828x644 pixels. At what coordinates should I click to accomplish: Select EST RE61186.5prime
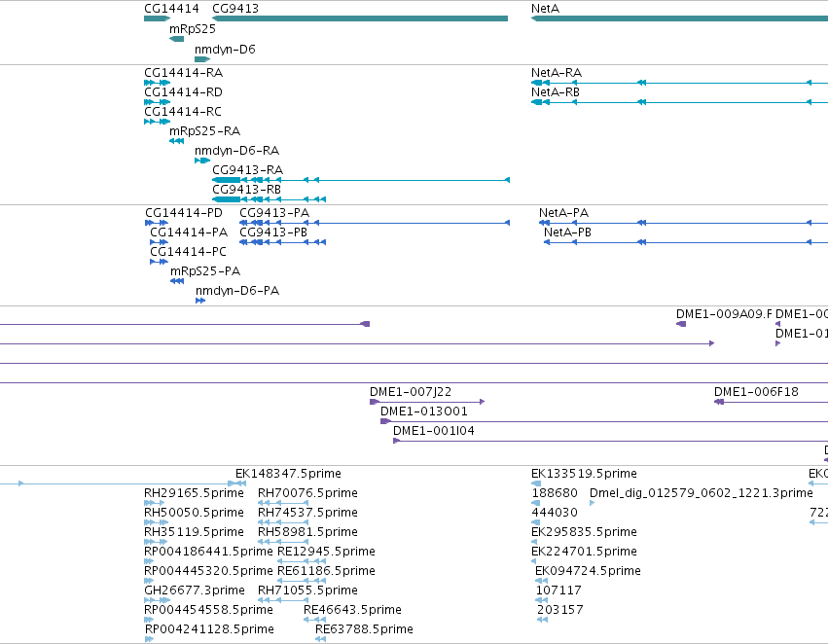(x=326, y=571)
